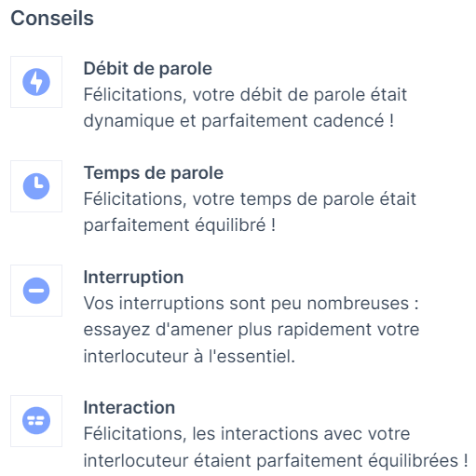Click the Conseils section heading
This screenshot has width=476, height=476.
point(52,18)
